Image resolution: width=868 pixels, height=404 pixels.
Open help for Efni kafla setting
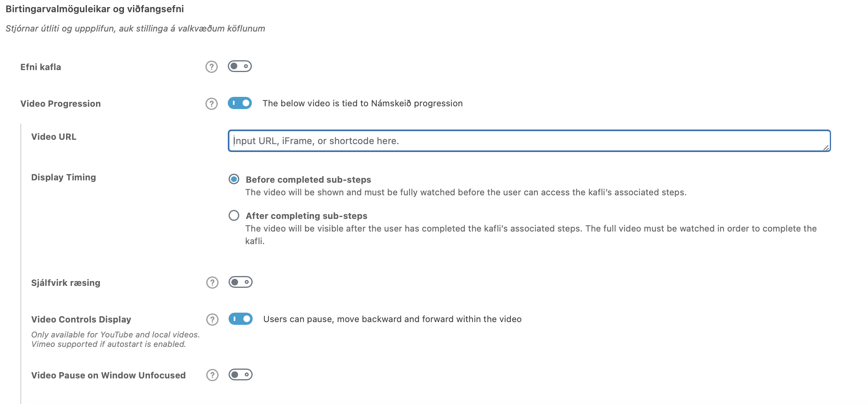click(211, 67)
